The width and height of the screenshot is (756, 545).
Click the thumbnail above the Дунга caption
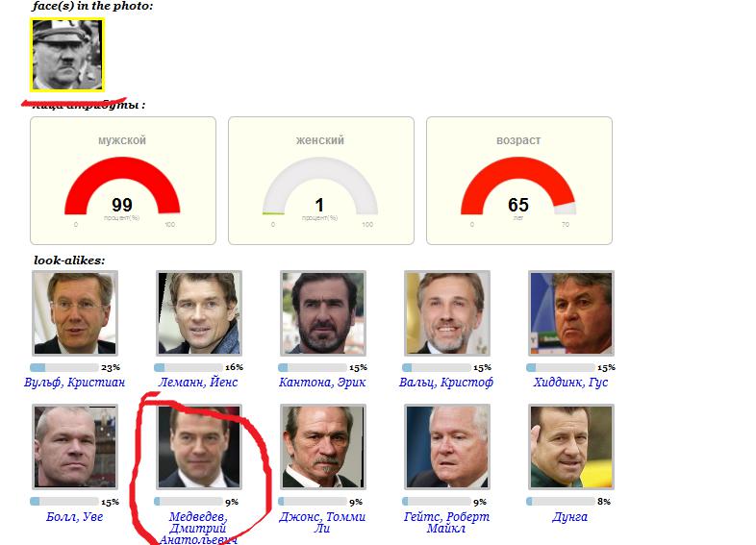571,447
